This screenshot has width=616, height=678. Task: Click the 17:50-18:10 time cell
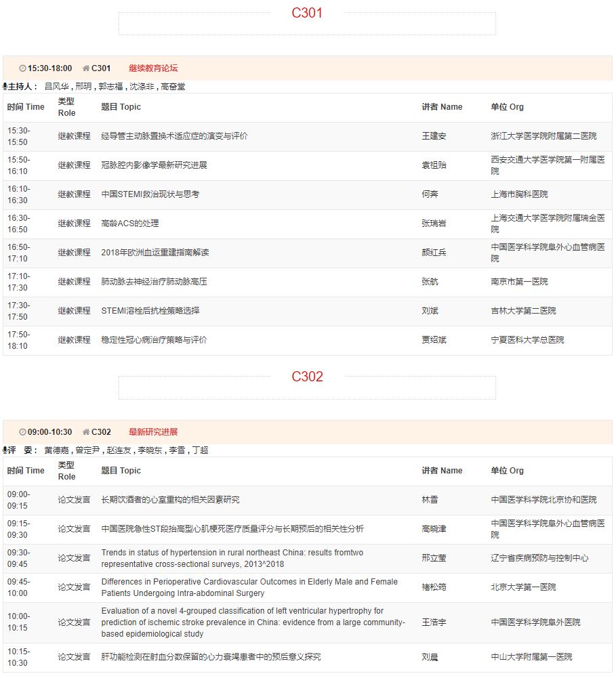coord(18,340)
